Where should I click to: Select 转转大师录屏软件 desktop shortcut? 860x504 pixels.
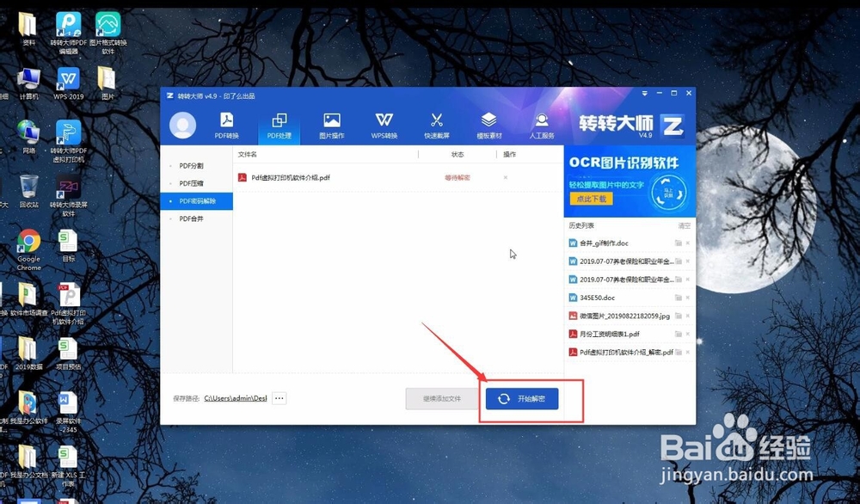coord(69,195)
